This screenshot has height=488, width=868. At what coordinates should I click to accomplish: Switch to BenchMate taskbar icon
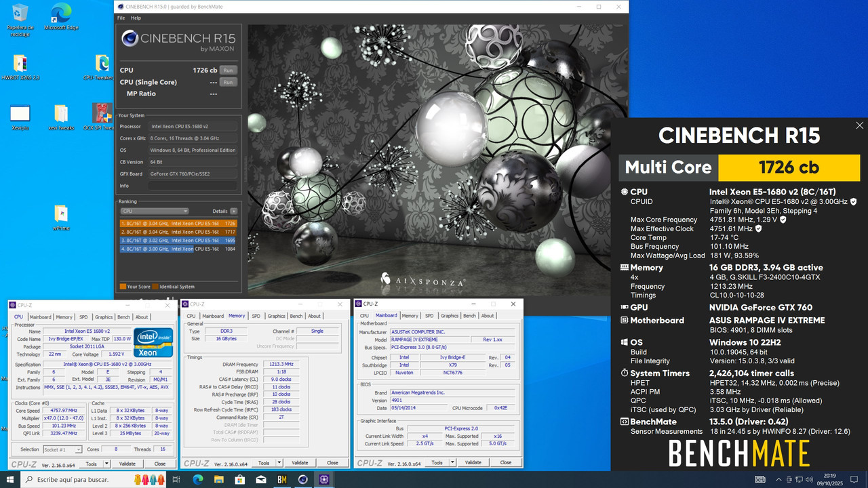coord(282,479)
